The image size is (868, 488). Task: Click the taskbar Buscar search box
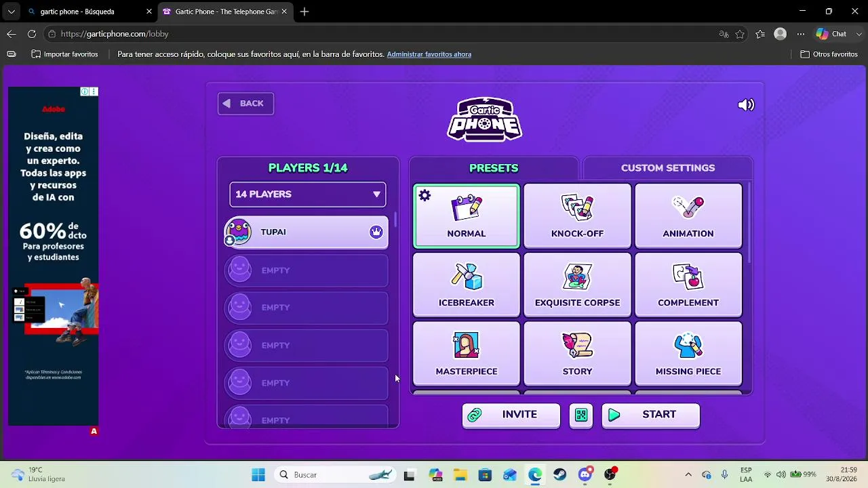point(336,474)
